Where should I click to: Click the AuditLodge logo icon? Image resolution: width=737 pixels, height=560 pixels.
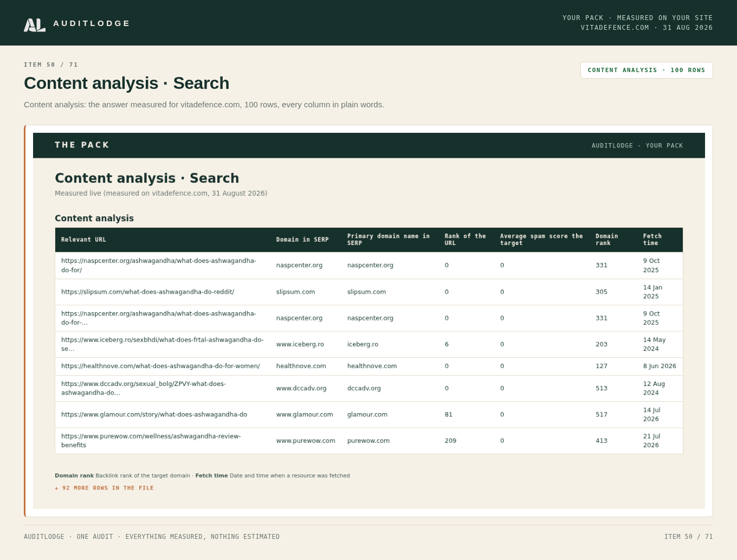[x=35, y=25]
